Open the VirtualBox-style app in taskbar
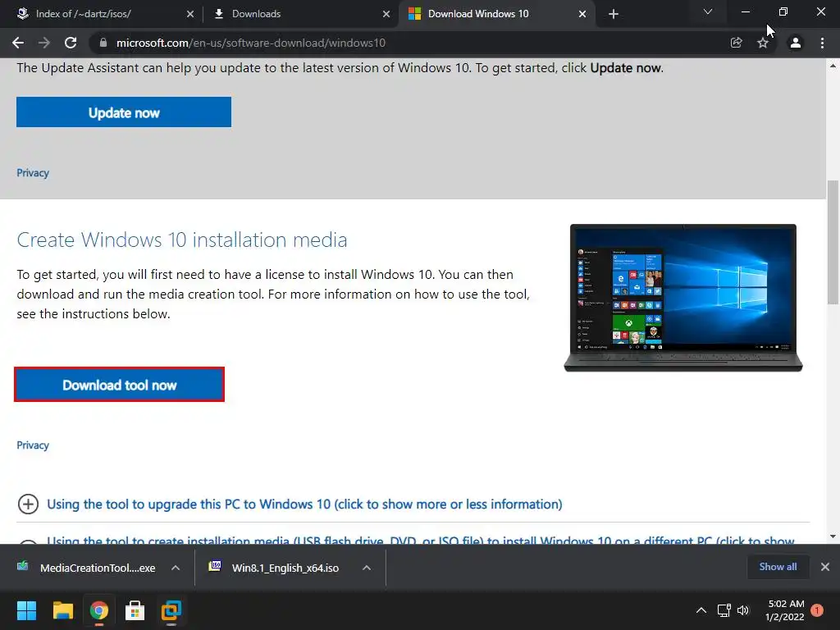The height and width of the screenshot is (630, 840). (x=171, y=610)
